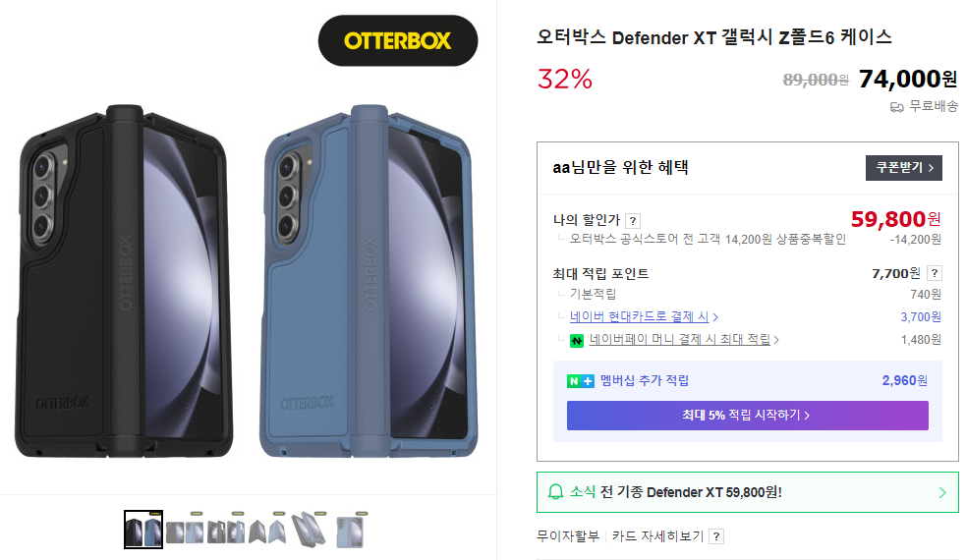The width and height of the screenshot is (966, 560).
Task: Select the fourth thumbnail with tent-folded cases
Action: [268, 530]
